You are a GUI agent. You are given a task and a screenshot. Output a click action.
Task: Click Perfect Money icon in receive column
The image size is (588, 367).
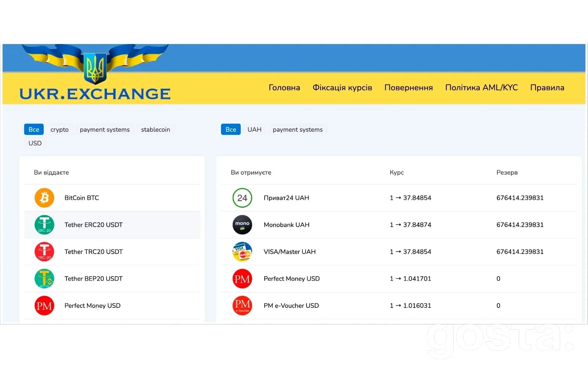click(242, 279)
